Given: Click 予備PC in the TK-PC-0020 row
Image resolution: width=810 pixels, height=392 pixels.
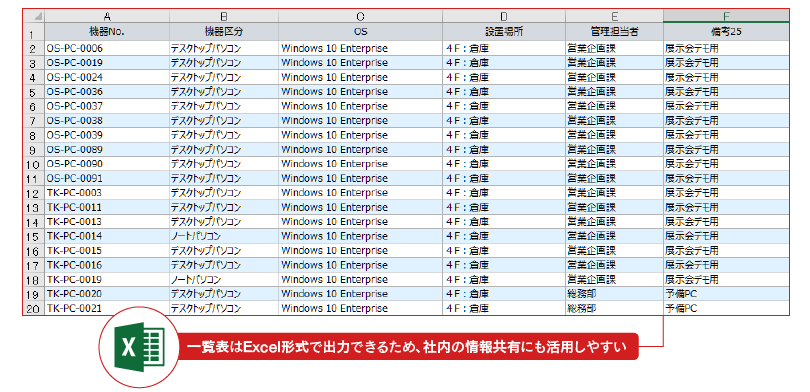Looking at the screenshot, I should pyautogui.click(x=682, y=294).
